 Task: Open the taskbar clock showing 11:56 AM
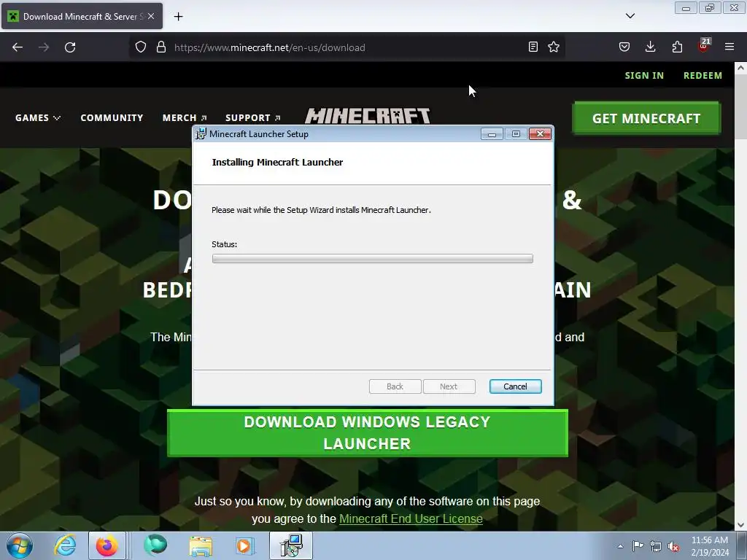(710, 546)
